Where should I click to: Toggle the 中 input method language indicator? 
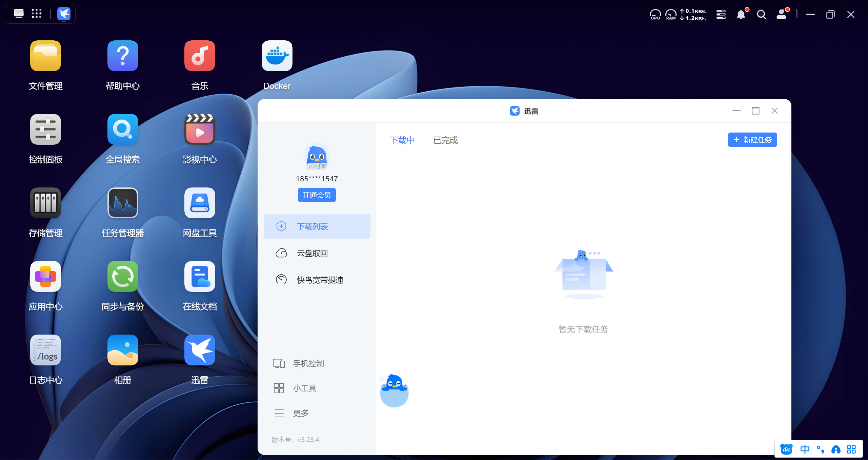pos(805,449)
